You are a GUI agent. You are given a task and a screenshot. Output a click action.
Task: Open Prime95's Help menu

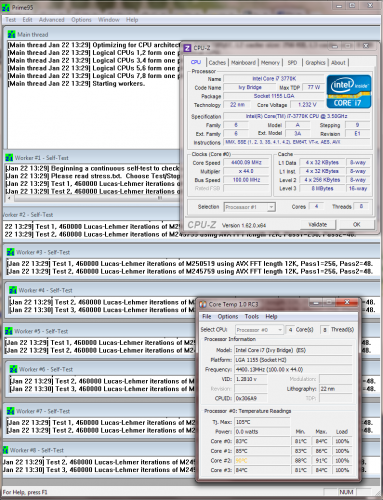coord(132,20)
